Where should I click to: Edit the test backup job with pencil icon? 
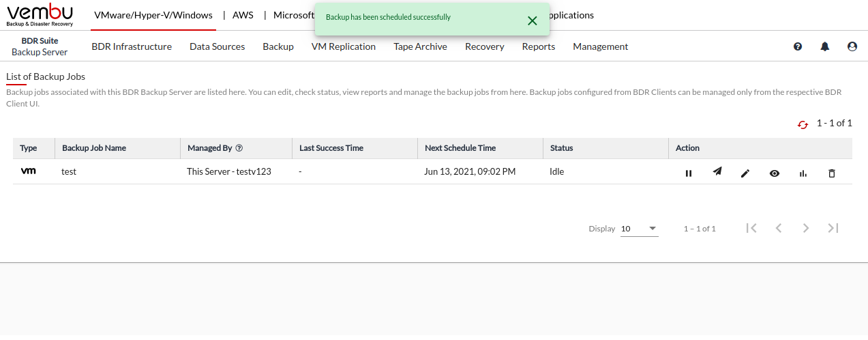745,173
